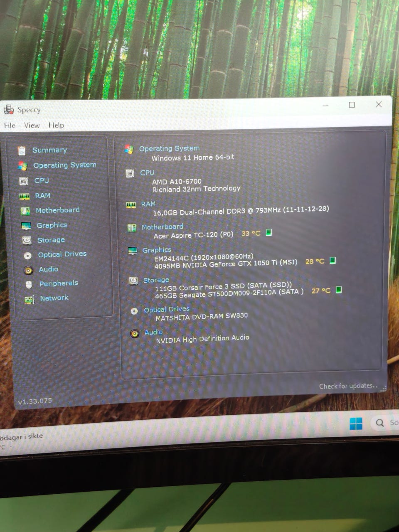Click the CPU chip icon in sidebar
399x532 pixels.
click(24, 181)
